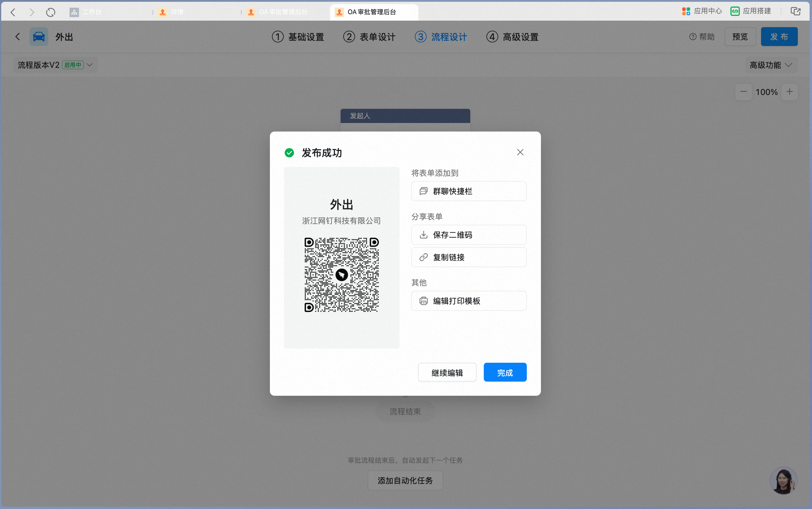Click the 预览 button

pos(740,37)
